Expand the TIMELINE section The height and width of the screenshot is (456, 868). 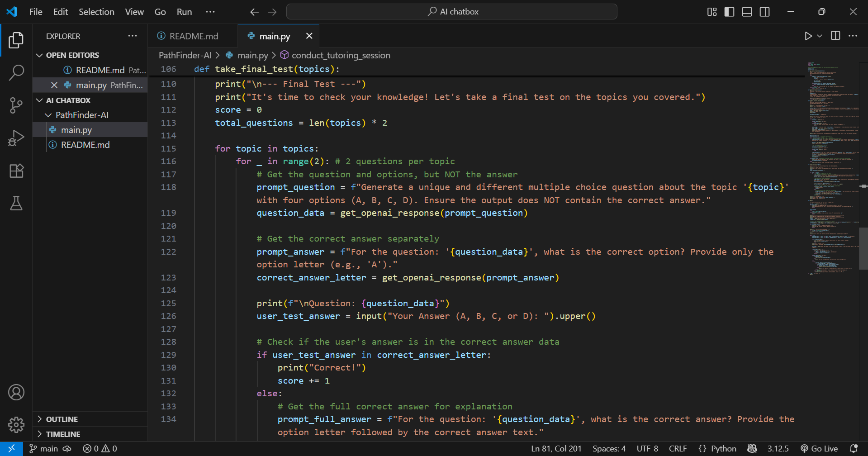tap(63, 434)
